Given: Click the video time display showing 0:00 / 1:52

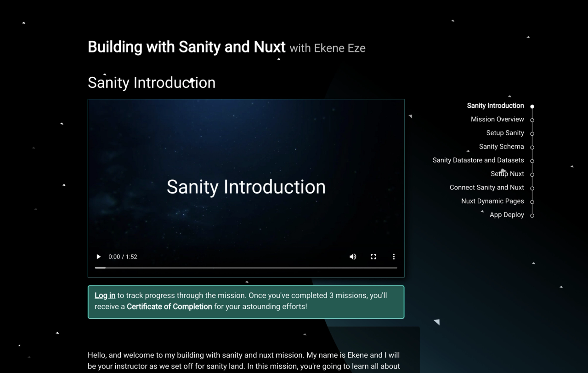Looking at the screenshot, I should point(123,257).
